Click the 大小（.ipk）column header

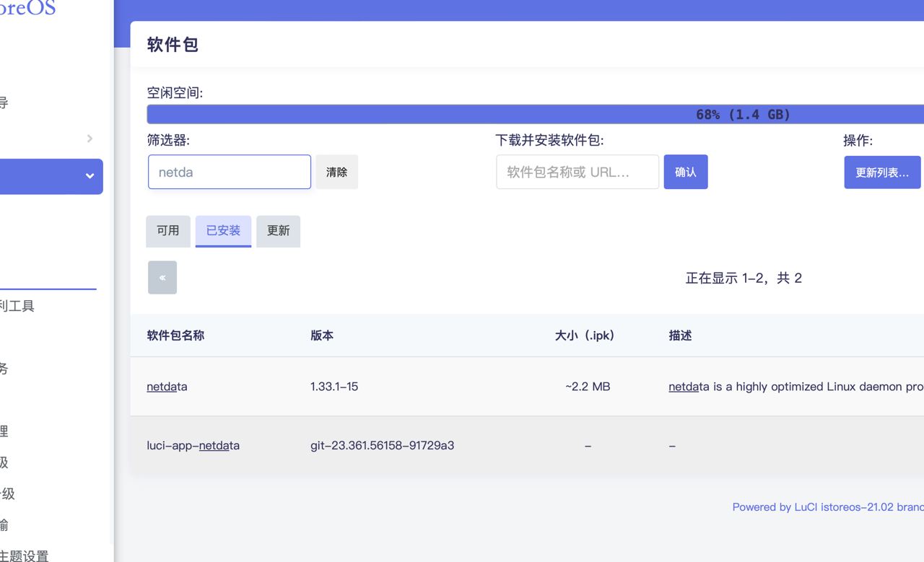[x=585, y=335]
